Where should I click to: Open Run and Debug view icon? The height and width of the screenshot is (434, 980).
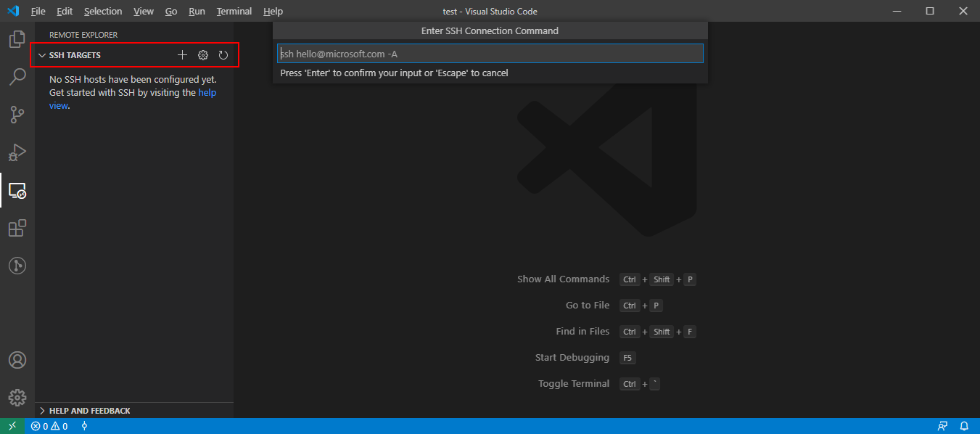click(x=17, y=152)
